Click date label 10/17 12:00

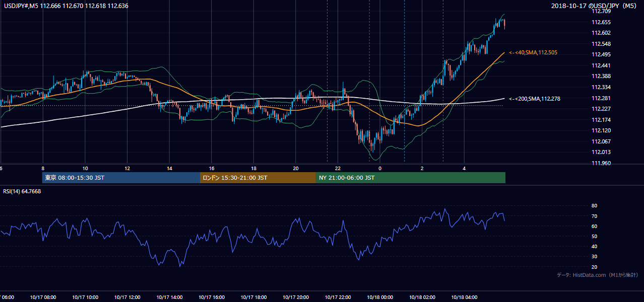click(x=127, y=297)
